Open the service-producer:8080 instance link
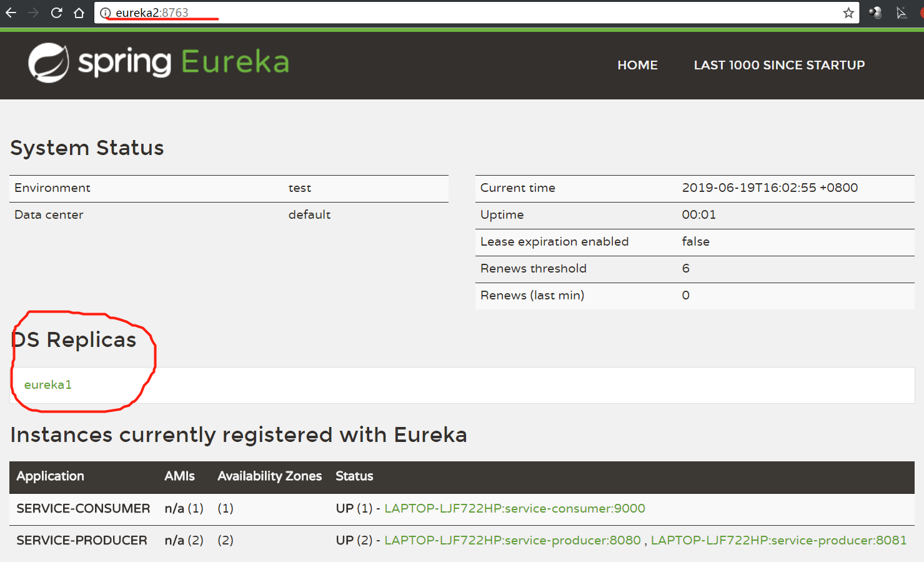This screenshot has height=562, width=924. [x=512, y=540]
